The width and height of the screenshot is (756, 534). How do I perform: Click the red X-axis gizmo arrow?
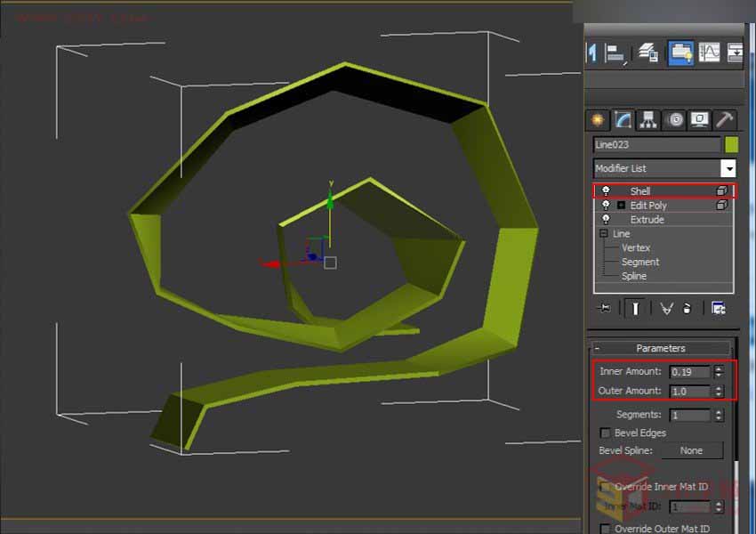pos(270,263)
